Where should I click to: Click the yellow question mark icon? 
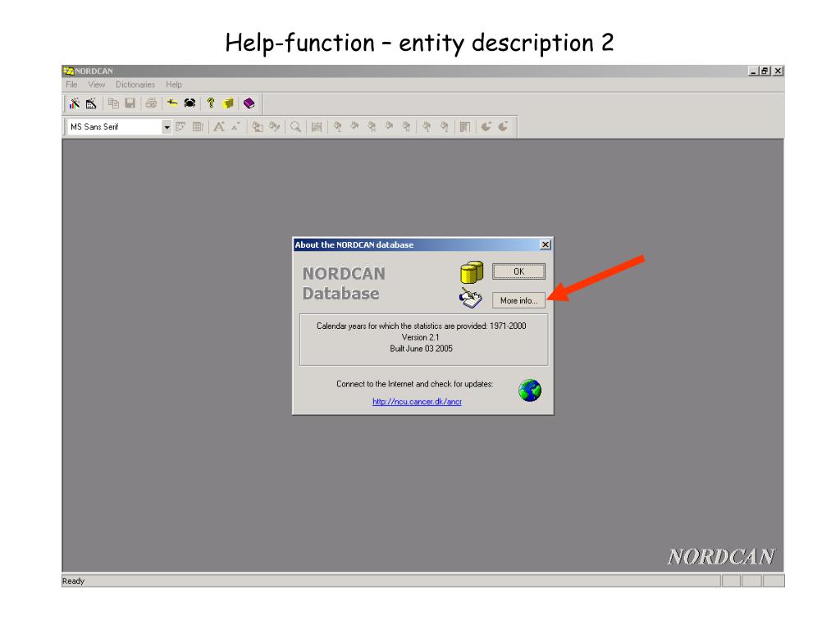[211, 103]
